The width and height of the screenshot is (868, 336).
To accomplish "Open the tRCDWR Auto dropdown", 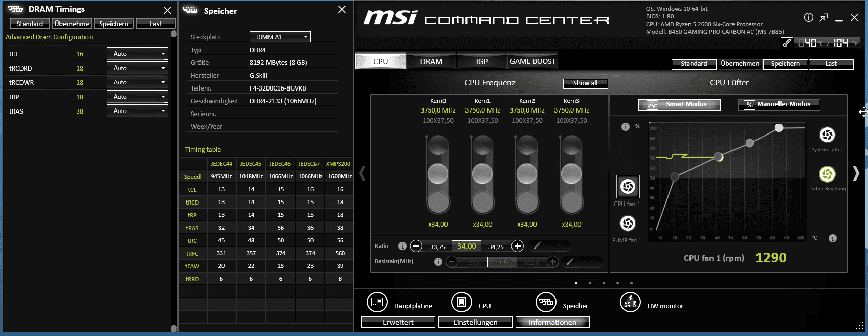I will point(138,82).
